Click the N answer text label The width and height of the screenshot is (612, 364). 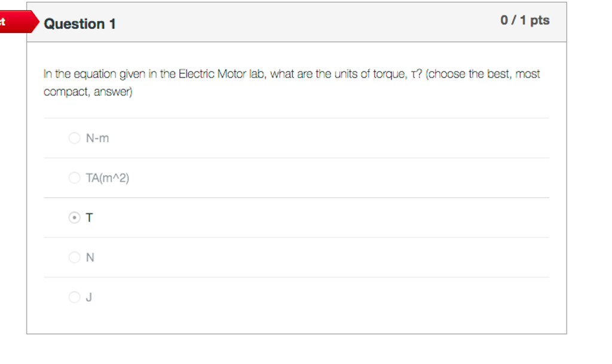click(89, 257)
